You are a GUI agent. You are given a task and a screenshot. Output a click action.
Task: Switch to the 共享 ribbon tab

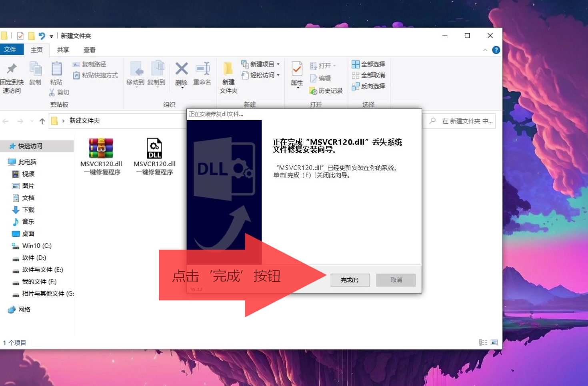coord(63,50)
